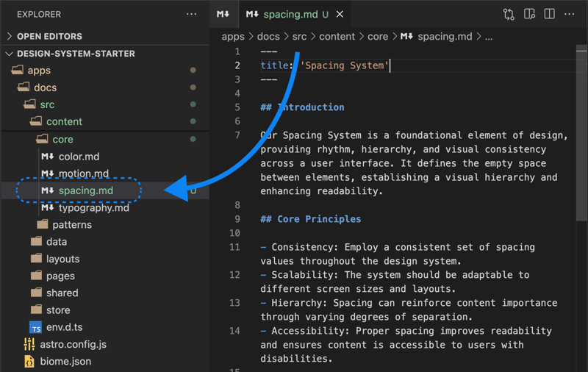The image size is (588, 372).
Task: Click the Markdown icon beside typography.md
Action: [x=48, y=208]
